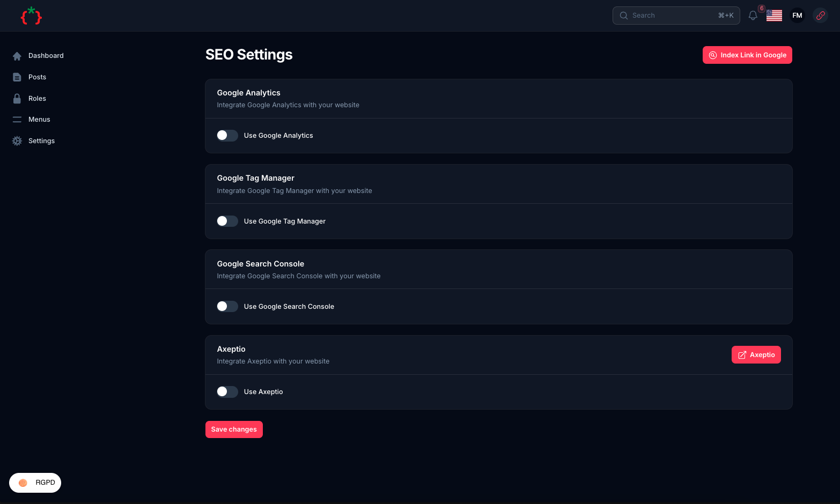Click the Dashboard home icon
This screenshot has width=840, height=504.
[x=17, y=56]
